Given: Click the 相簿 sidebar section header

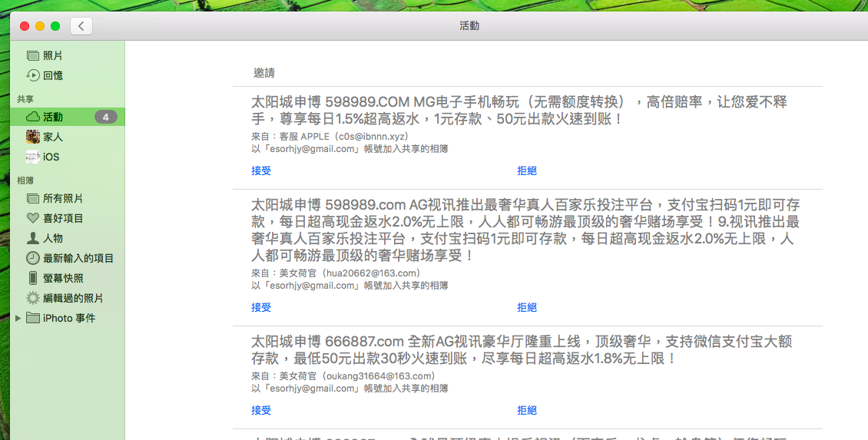Looking at the screenshot, I should (x=25, y=180).
